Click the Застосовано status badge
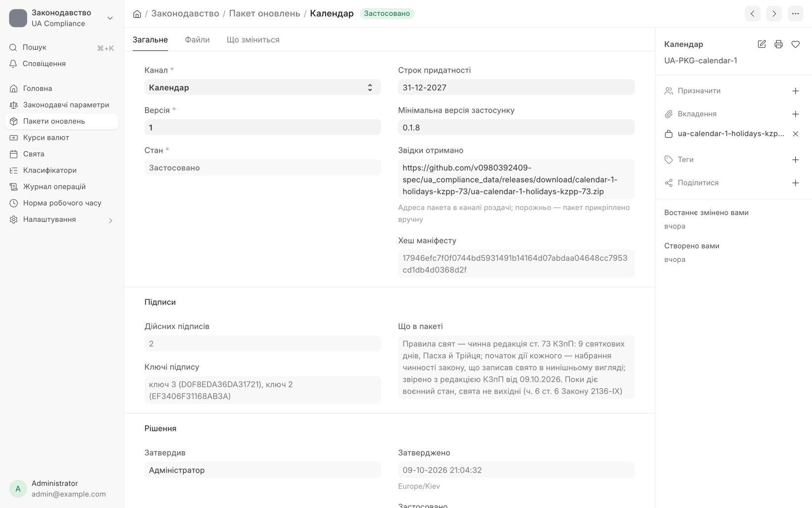This screenshot has width=812, height=508. pos(387,13)
